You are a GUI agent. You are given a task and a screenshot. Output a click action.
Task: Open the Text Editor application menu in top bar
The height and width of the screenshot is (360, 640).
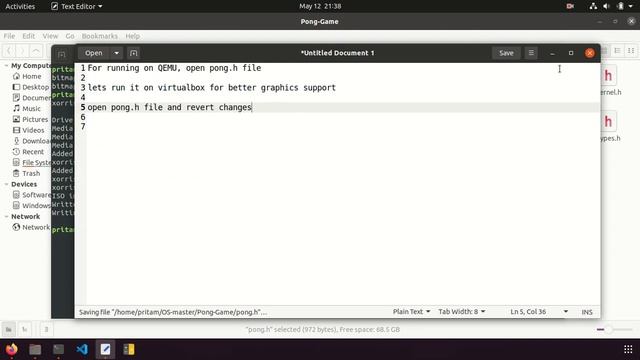(x=77, y=6)
